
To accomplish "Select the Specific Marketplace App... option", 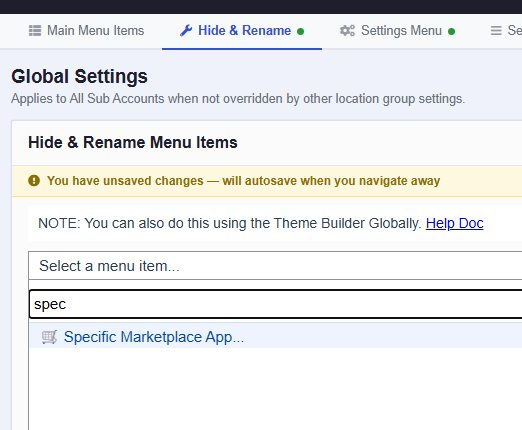I will pos(276,337).
